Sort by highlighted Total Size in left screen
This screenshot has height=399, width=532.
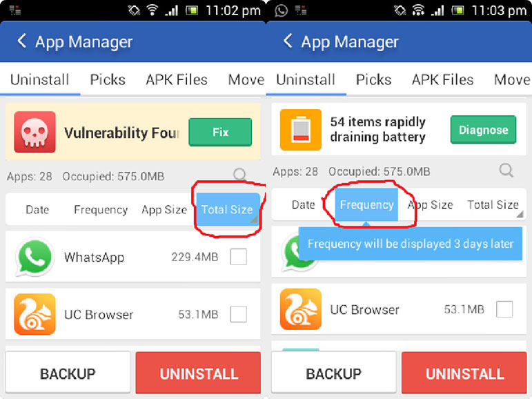pos(228,209)
